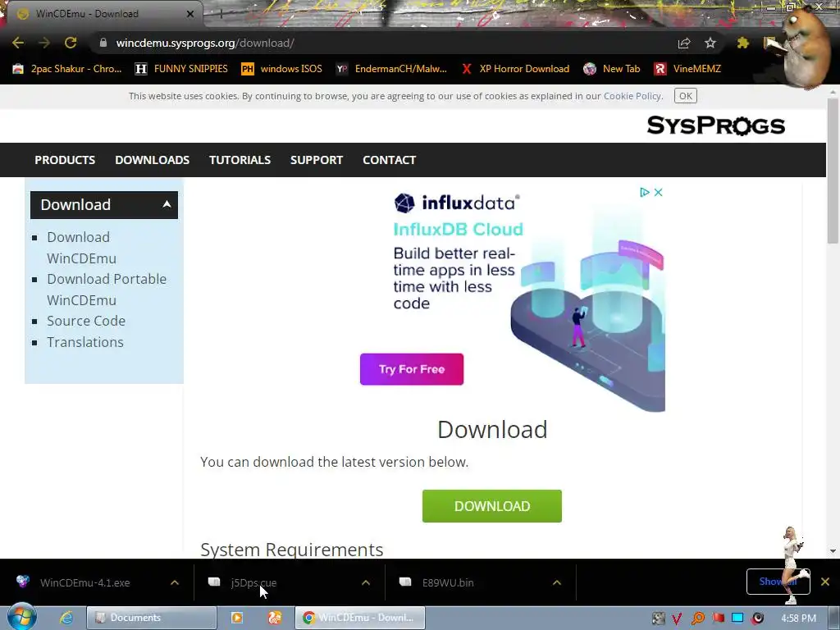Viewport: 840px width, 630px height.
Task: Open Download WinCDEmu sidebar link
Action: pyautogui.click(x=81, y=248)
